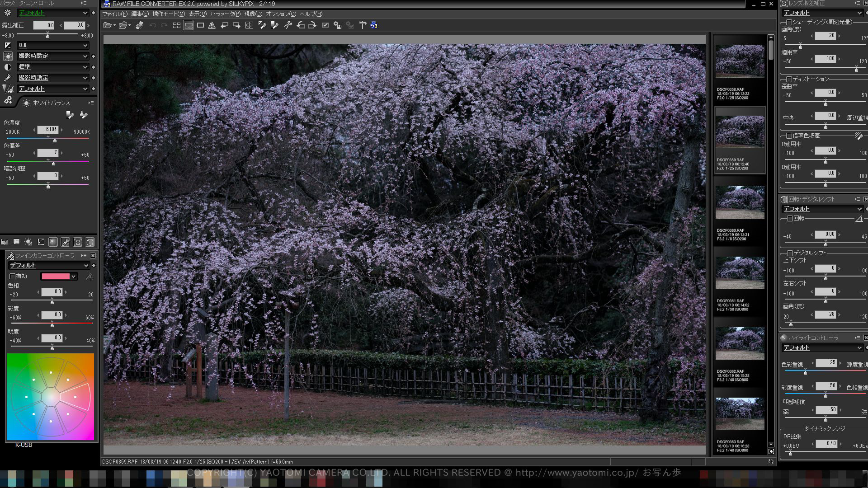Click the print icon in toolbar

coord(139,25)
